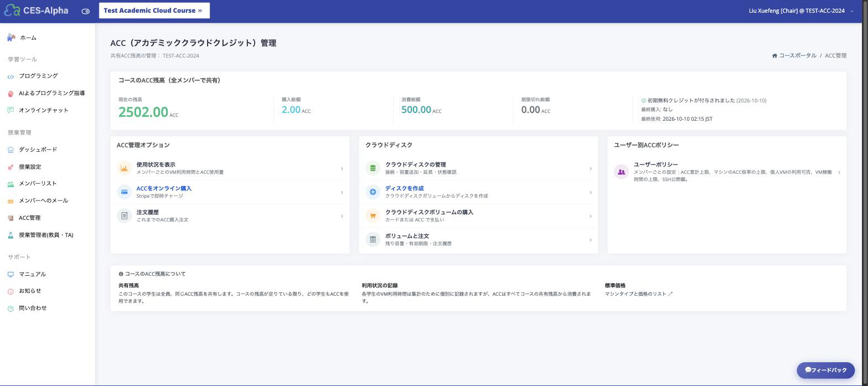Click the breadcrumb home icon

click(774, 55)
